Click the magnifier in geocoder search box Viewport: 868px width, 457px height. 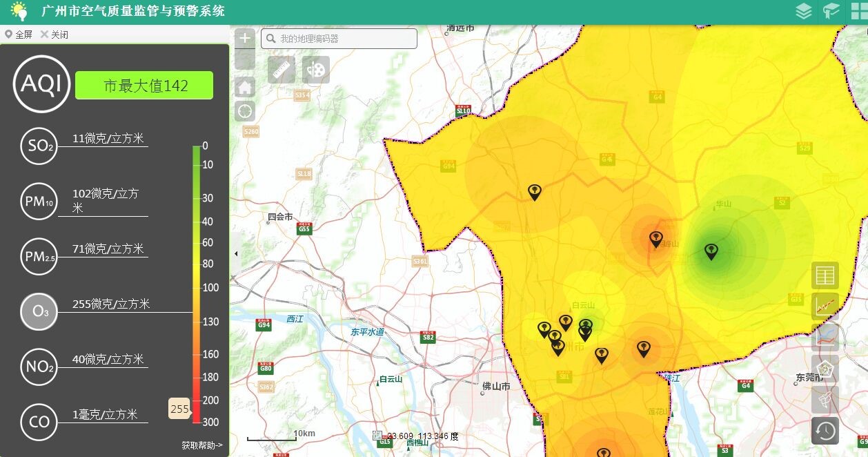coord(271,39)
